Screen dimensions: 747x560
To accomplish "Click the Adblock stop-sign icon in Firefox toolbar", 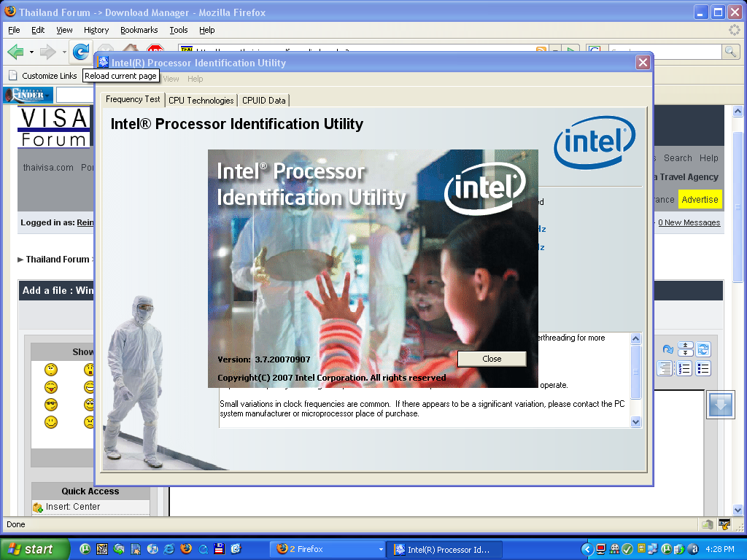I will [155, 48].
